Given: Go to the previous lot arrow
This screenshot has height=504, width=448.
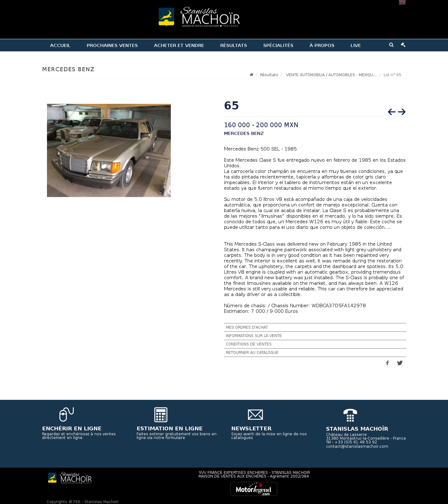Looking at the screenshot, I should coord(392,112).
